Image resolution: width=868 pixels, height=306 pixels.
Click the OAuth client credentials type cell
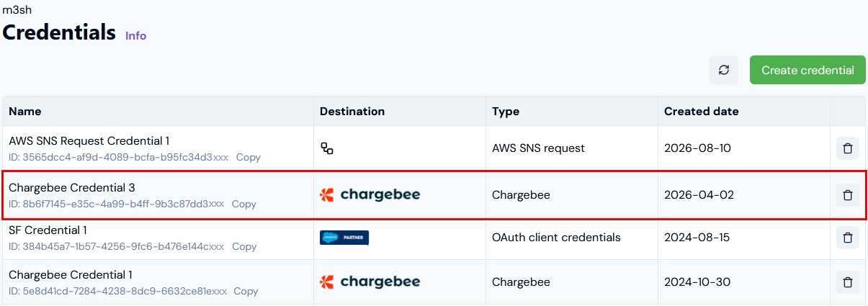[556, 238]
